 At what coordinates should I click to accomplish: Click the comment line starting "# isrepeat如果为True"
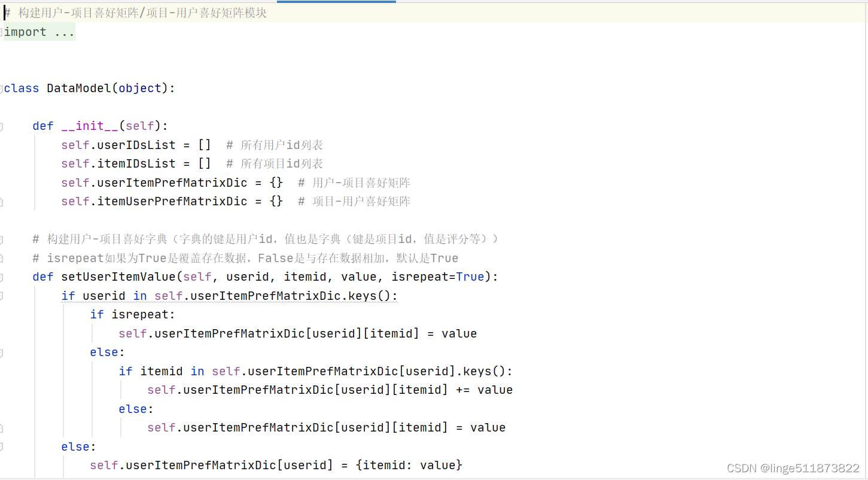pos(245,259)
